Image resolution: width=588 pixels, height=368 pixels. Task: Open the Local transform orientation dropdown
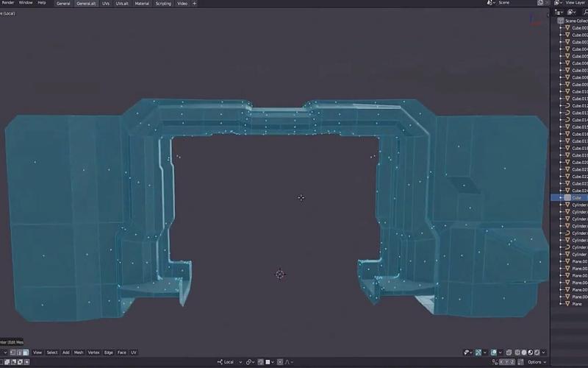click(230, 362)
